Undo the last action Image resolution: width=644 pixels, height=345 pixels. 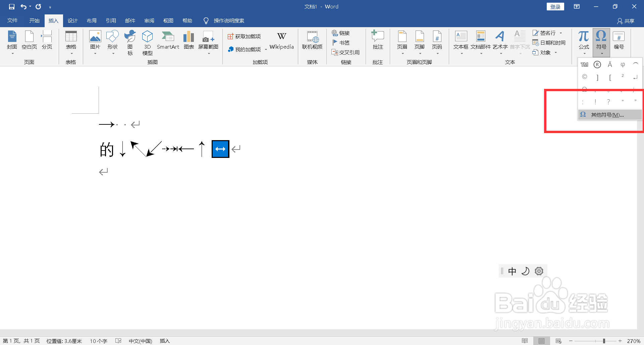[23, 7]
